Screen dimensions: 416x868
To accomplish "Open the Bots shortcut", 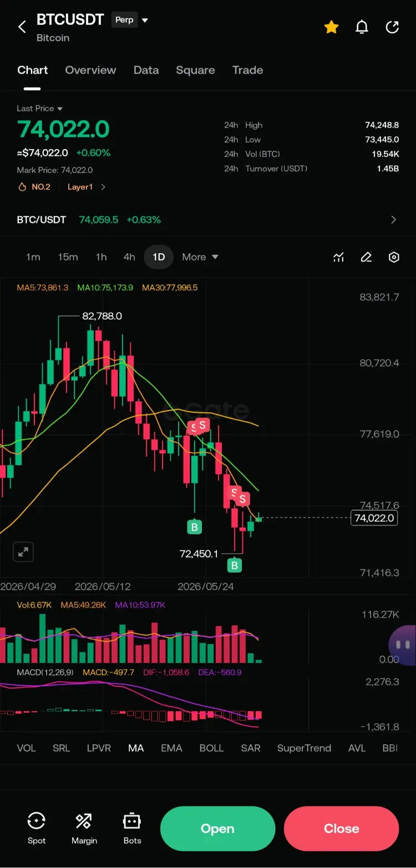I will [132, 828].
